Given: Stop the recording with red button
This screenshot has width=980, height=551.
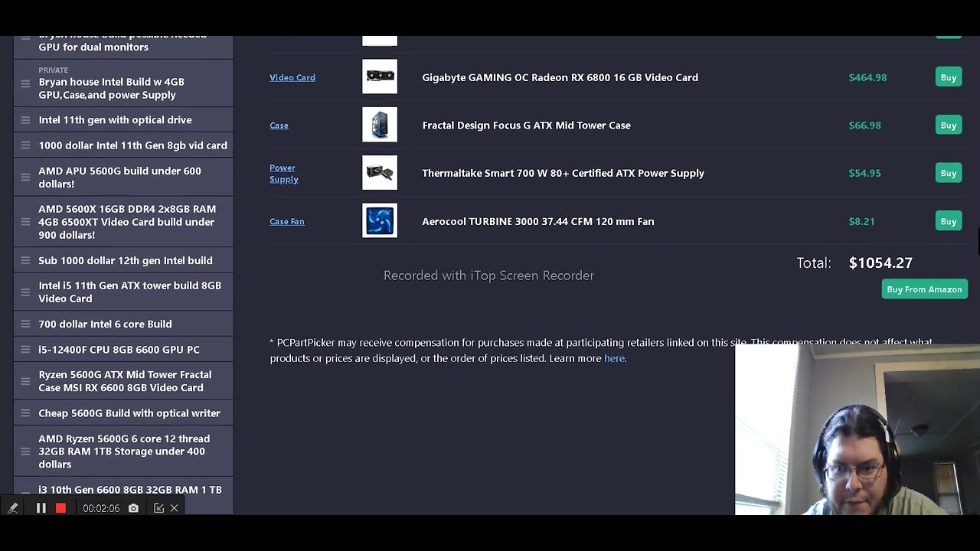Looking at the screenshot, I should pos(61,508).
